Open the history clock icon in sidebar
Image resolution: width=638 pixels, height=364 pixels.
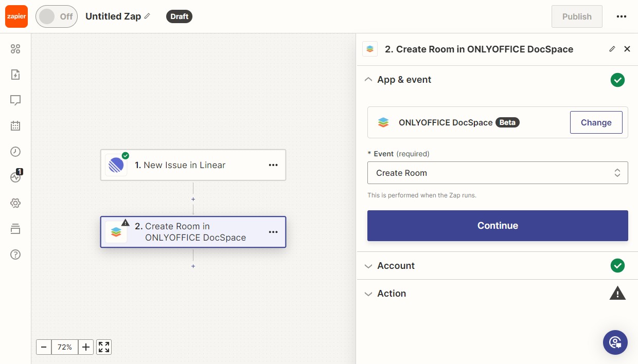pos(15,152)
